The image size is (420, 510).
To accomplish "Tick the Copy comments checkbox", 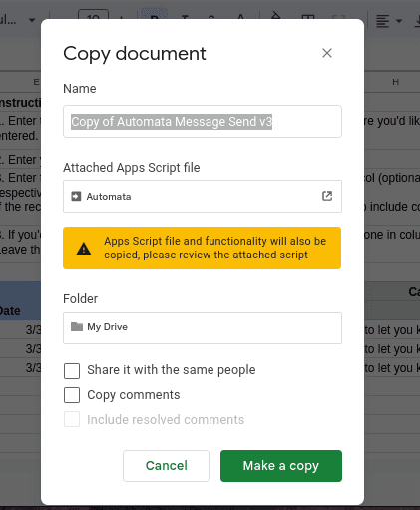I will click(72, 395).
